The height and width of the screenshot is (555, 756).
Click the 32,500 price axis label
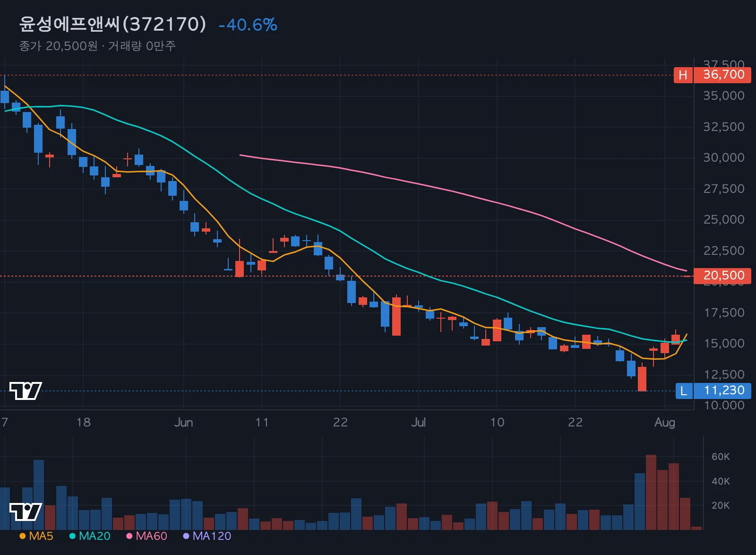(x=724, y=127)
